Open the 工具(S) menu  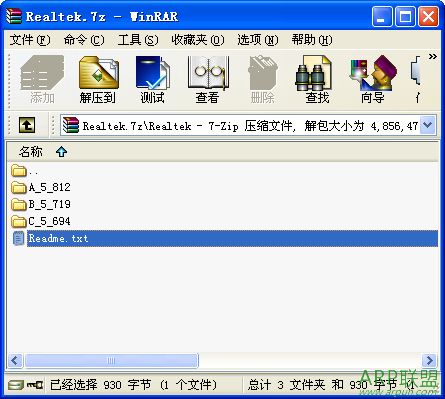coord(138,40)
